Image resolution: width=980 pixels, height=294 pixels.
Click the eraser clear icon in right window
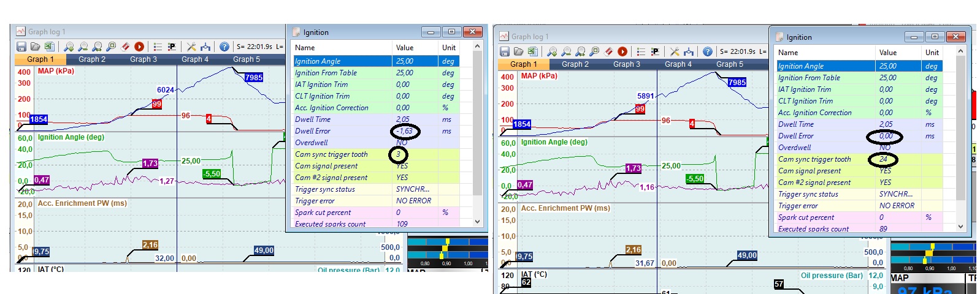tap(608, 51)
